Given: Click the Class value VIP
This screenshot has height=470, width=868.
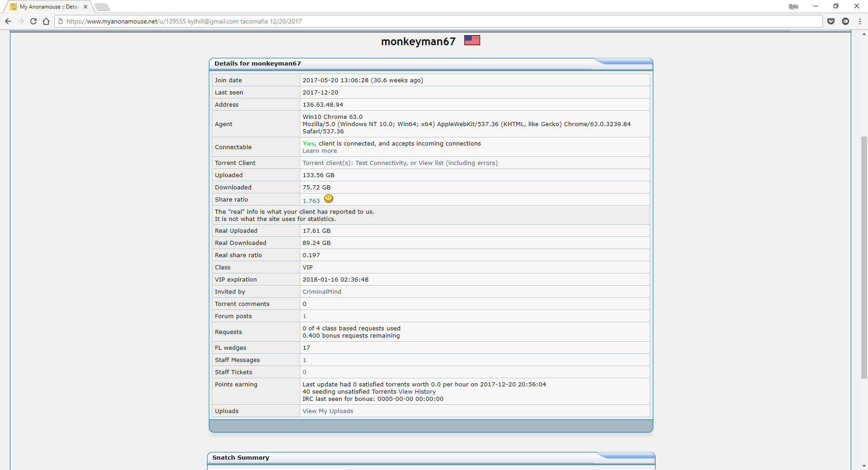Looking at the screenshot, I should [x=307, y=268].
